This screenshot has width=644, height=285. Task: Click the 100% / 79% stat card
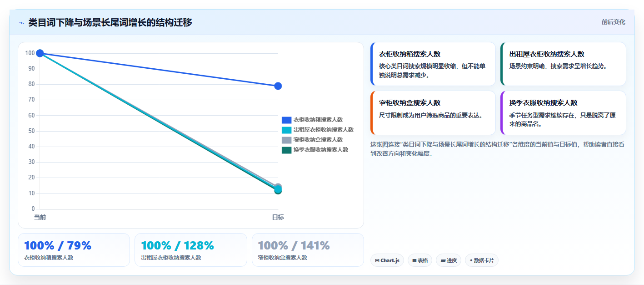click(x=74, y=250)
